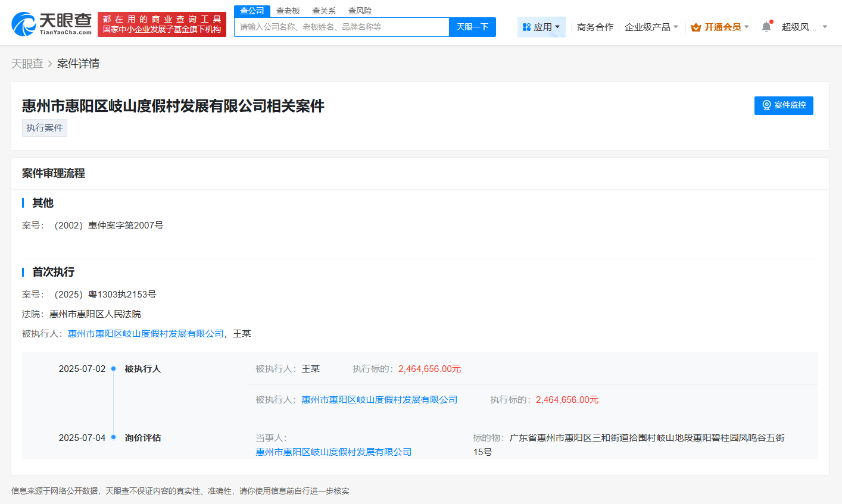
Task: Switch to the 查风险 tab
Action: coord(360,10)
